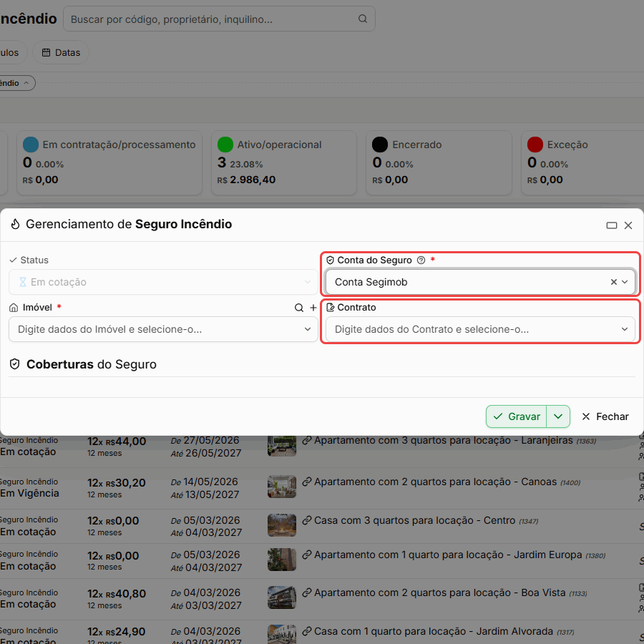644x644 pixels.
Task: Click the 12x R$40,80 price
Action: [117, 594]
